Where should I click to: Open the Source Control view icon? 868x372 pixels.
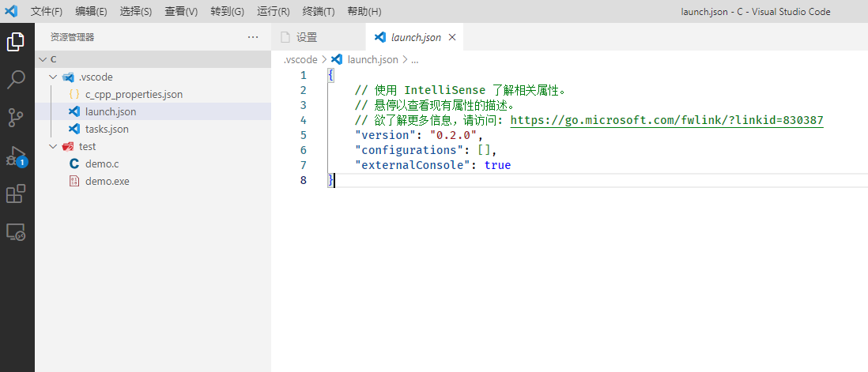point(16,118)
